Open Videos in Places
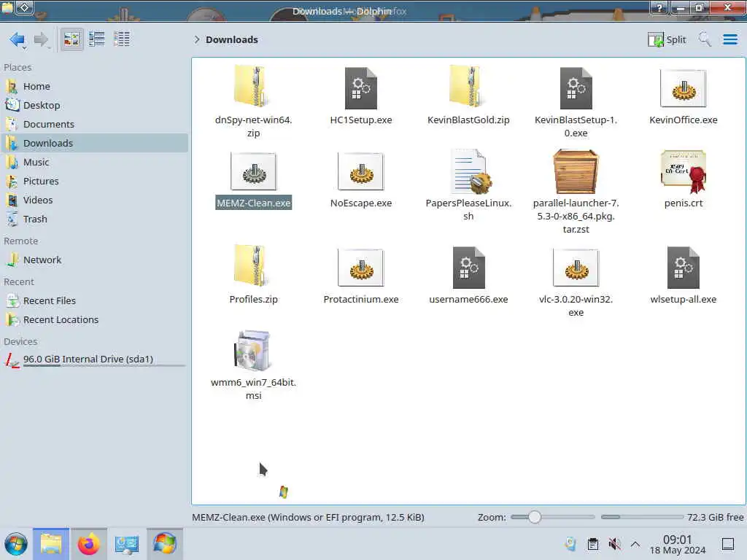Screen dimensions: 747x560 point(96,200)
